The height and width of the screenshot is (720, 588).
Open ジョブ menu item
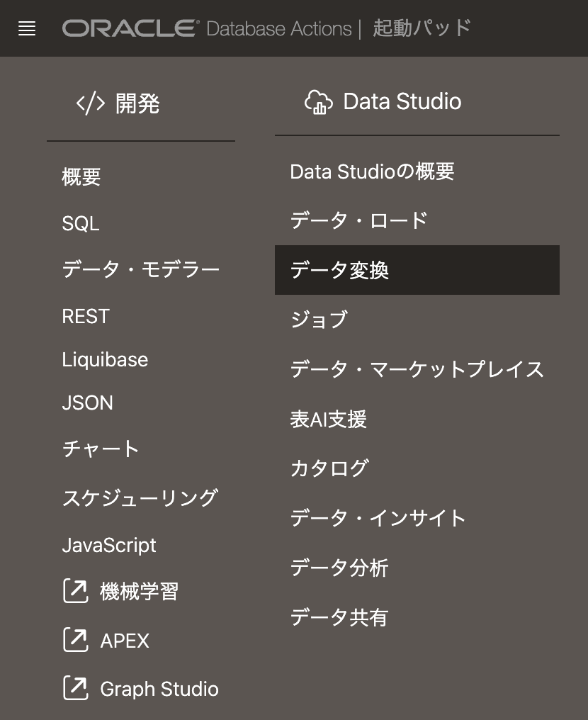(319, 320)
